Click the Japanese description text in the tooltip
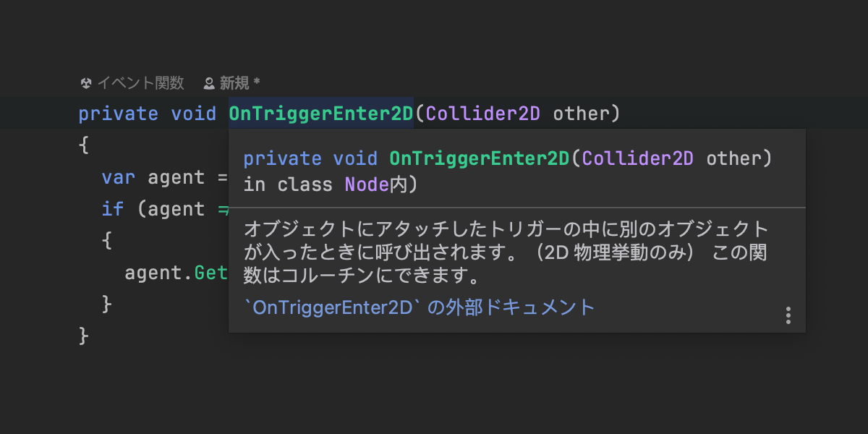 [x=506, y=252]
